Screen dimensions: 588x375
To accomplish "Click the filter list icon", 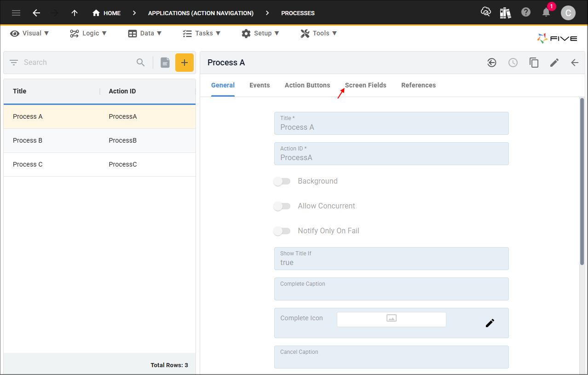I will [14, 63].
